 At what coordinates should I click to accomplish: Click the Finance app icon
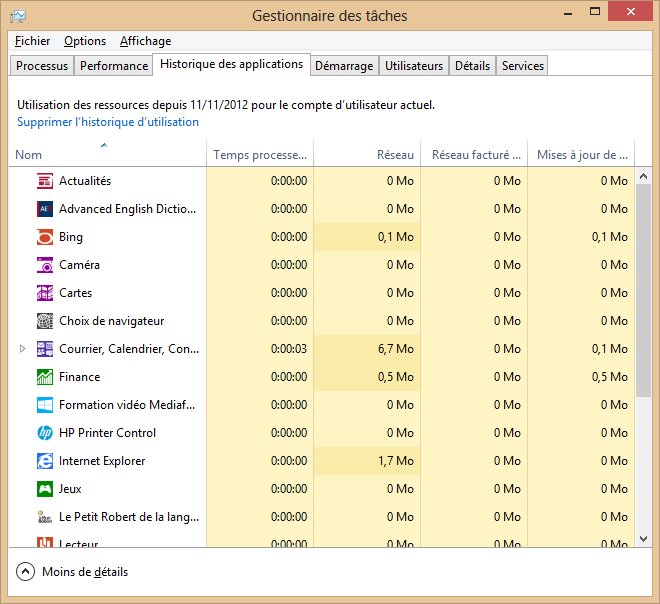(x=44, y=377)
